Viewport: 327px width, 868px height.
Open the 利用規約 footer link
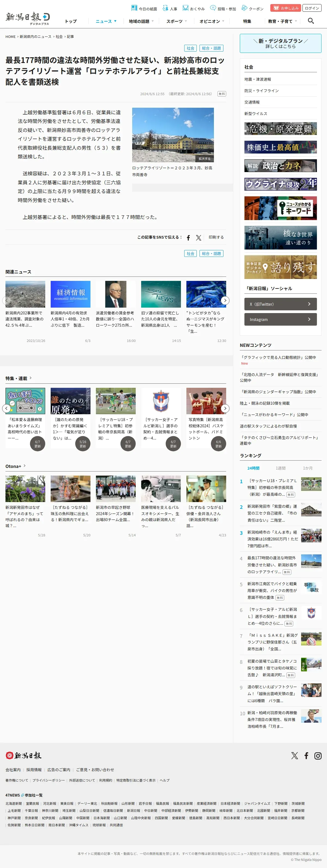click(106, 780)
